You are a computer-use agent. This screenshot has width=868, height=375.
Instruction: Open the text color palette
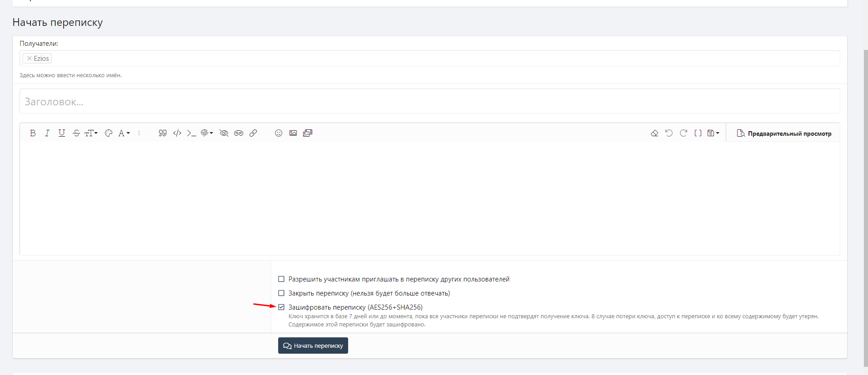[x=109, y=133]
